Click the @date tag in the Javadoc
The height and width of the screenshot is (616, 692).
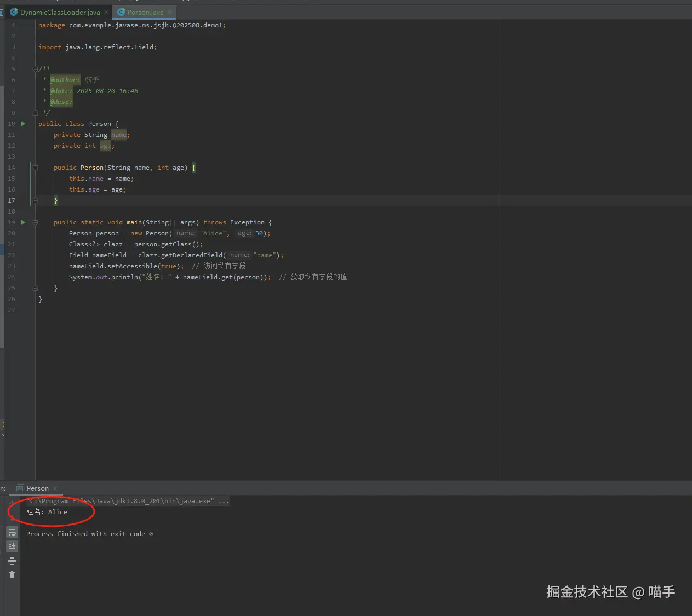pyautogui.click(x=61, y=91)
